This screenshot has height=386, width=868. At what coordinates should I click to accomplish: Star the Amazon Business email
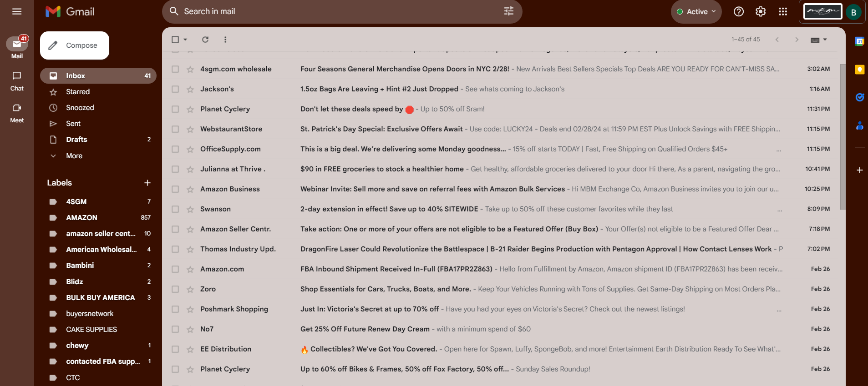[190, 189]
